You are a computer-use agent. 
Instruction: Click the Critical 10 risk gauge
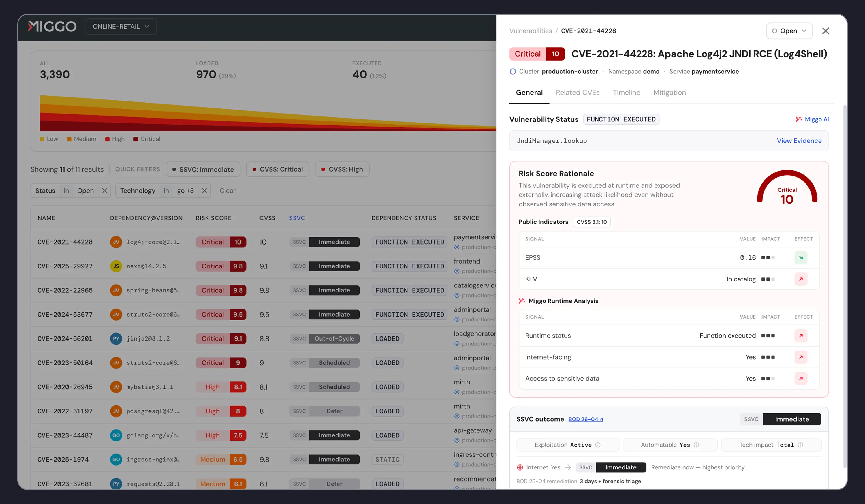[787, 187]
